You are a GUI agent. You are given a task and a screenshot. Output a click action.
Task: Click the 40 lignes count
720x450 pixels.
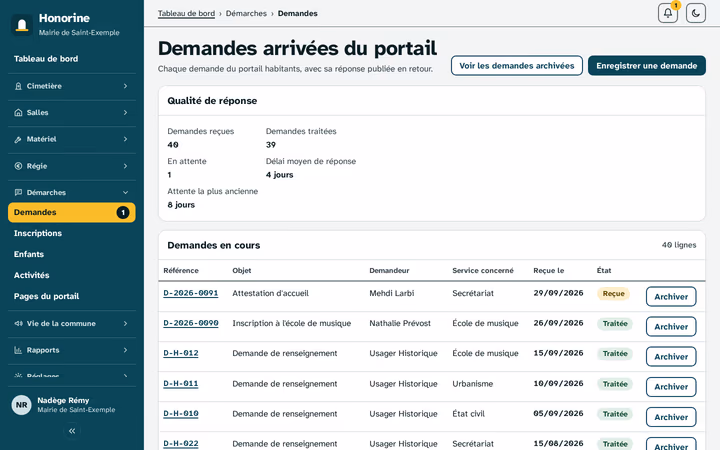click(679, 245)
